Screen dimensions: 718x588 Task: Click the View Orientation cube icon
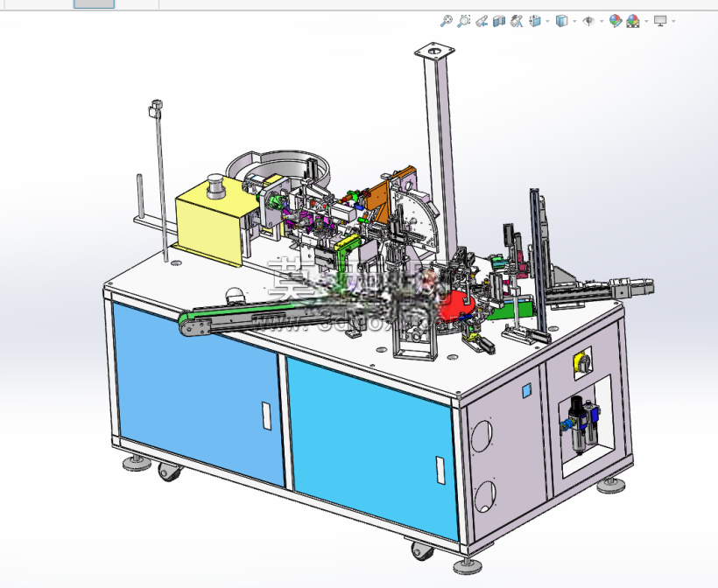click(x=535, y=21)
